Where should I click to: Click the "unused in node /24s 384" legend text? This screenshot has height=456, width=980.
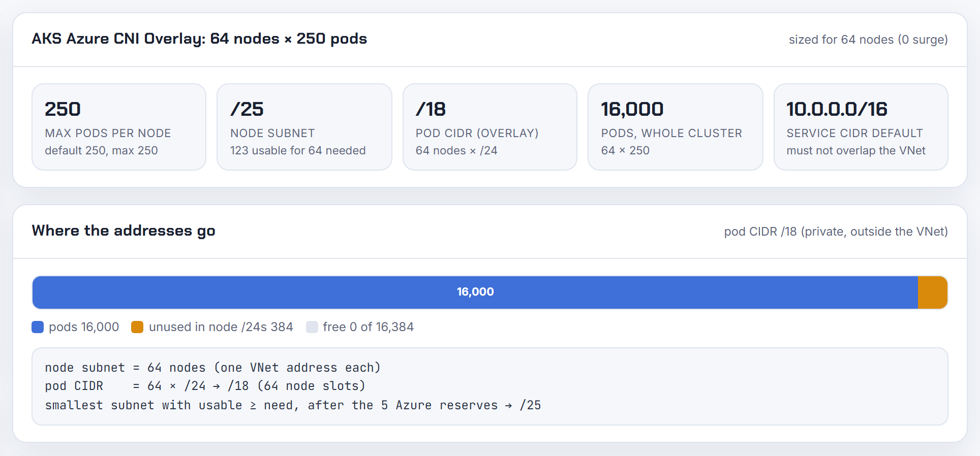pyautogui.click(x=221, y=327)
